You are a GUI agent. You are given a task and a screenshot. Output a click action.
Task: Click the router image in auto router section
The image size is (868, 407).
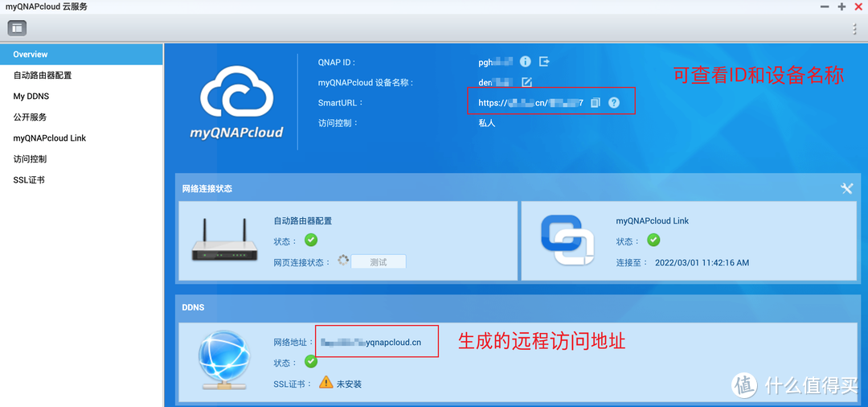click(x=225, y=239)
